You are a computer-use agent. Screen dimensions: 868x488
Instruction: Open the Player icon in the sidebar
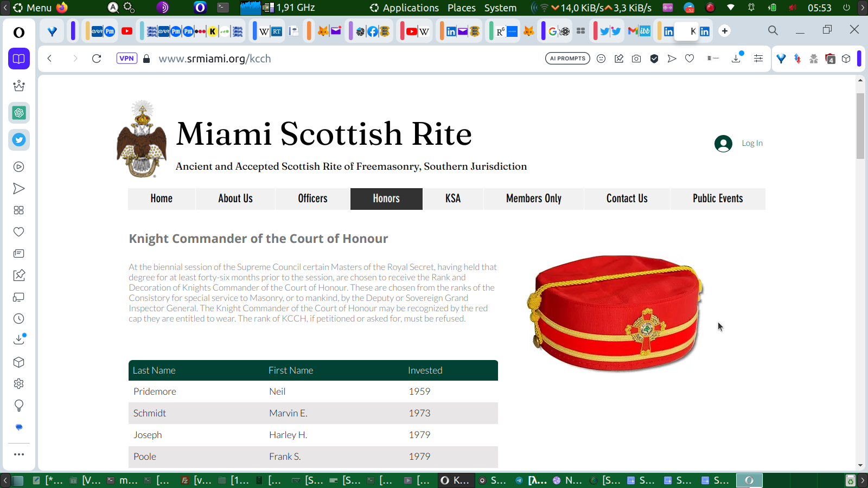coord(19,167)
